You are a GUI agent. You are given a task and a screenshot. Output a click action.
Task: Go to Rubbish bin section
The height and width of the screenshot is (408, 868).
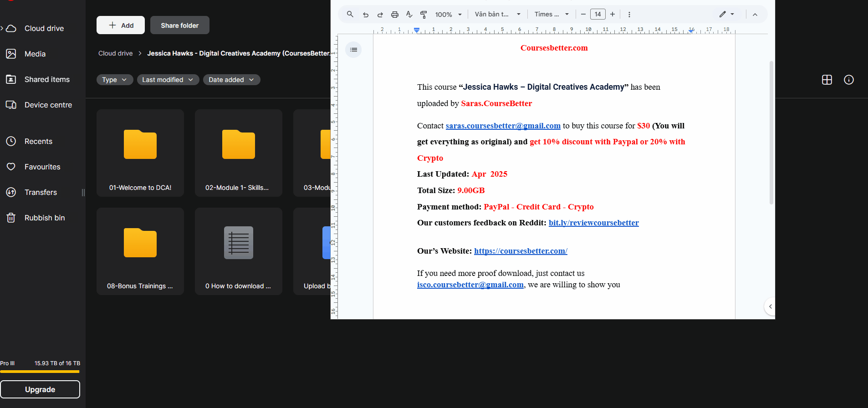pyautogui.click(x=44, y=218)
